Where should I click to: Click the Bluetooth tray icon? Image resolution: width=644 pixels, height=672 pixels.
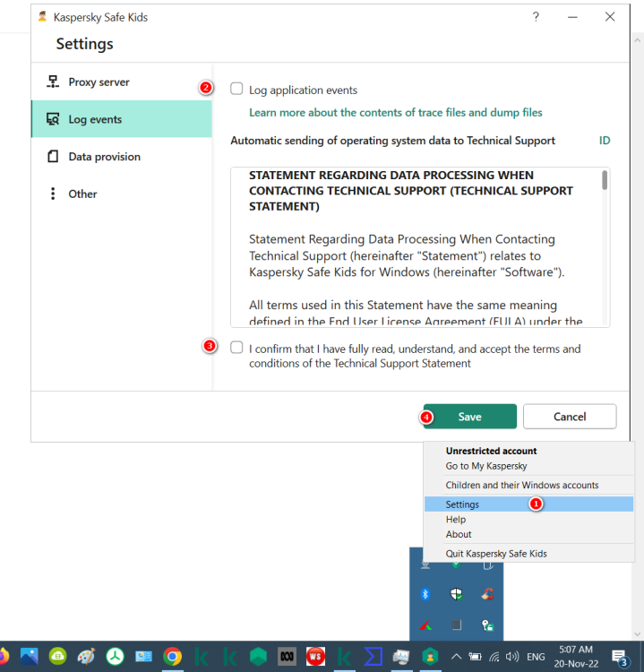(x=425, y=594)
